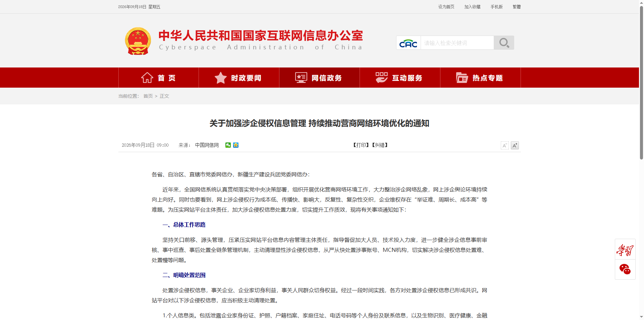Screen dimensions: 644x320
Task: Focus the keyword search input field
Action: [457, 43]
